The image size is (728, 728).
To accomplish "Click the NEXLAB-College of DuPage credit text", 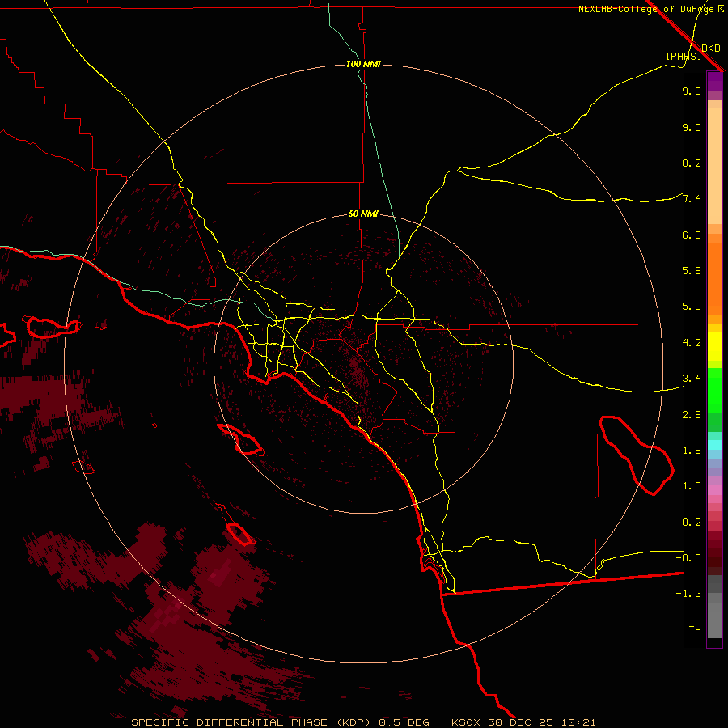I will [645, 9].
